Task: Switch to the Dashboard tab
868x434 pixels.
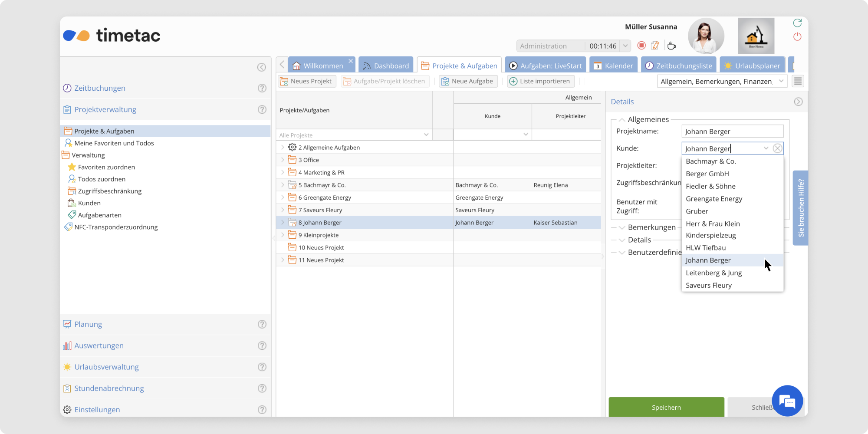Action: (x=386, y=66)
